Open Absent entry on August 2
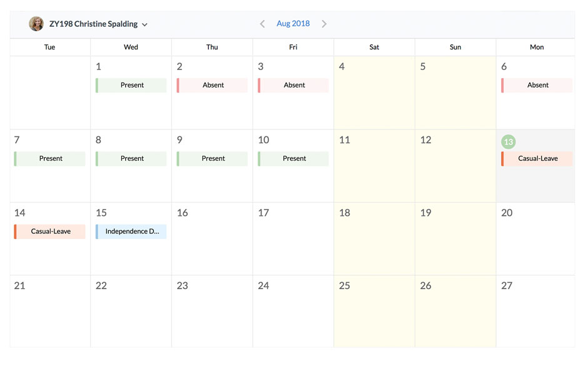 click(x=212, y=85)
